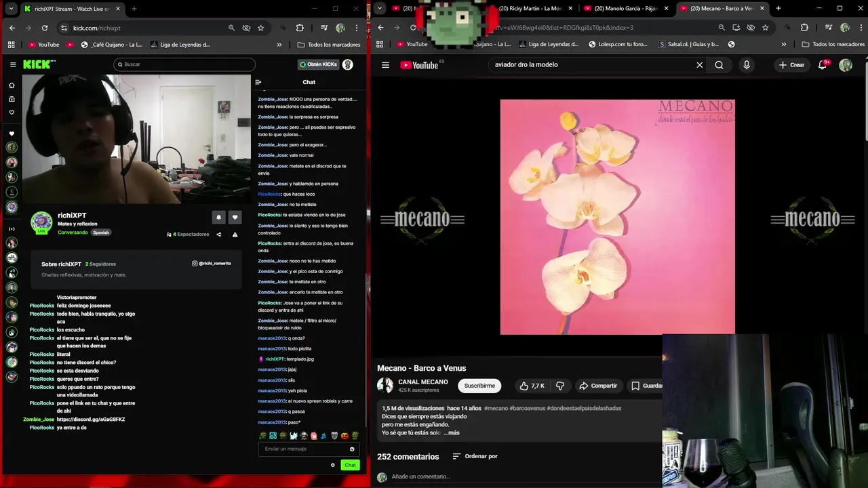This screenshot has height=488, width=868.
Task: Open emoji picker in Kick message box
Action: coord(352,449)
